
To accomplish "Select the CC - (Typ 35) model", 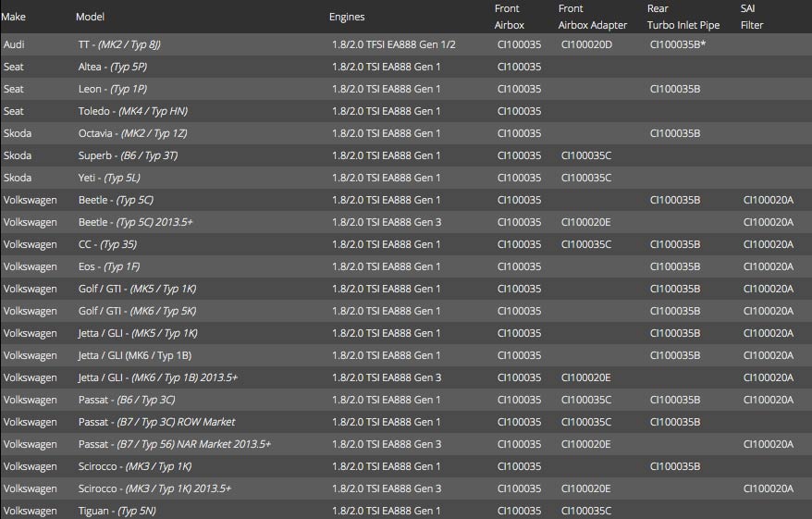I will pos(107,244).
